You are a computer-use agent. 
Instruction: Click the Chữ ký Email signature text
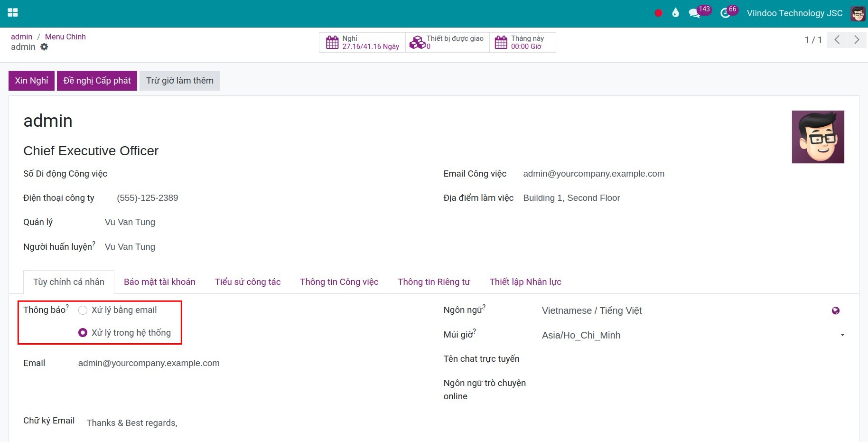pos(132,423)
